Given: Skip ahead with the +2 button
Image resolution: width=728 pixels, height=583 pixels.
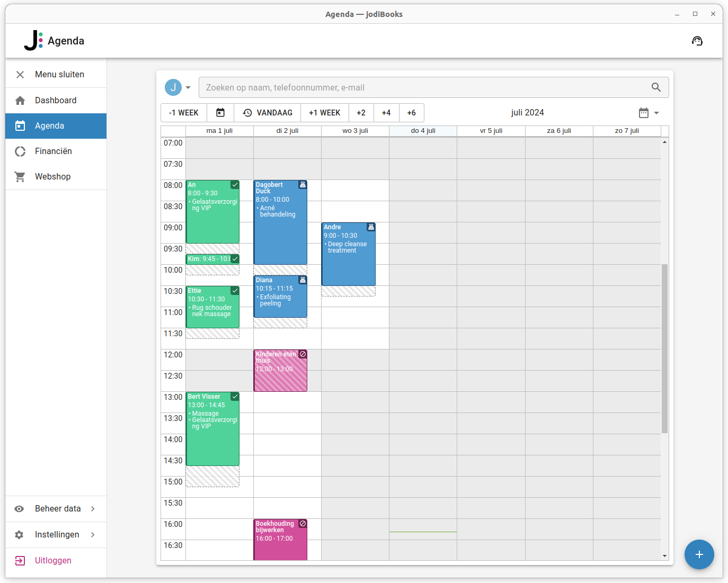Looking at the screenshot, I should tap(361, 113).
